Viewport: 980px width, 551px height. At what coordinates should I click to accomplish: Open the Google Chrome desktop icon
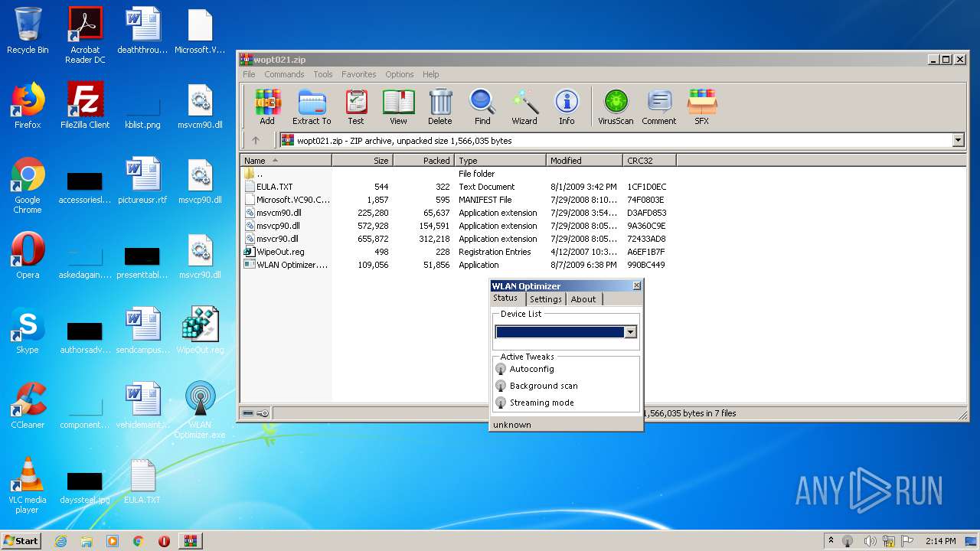coord(28,186)
